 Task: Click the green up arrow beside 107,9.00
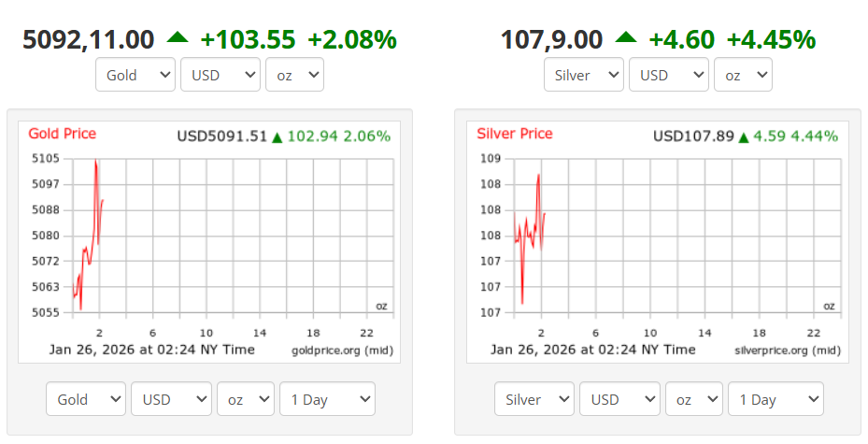point(626,38)
